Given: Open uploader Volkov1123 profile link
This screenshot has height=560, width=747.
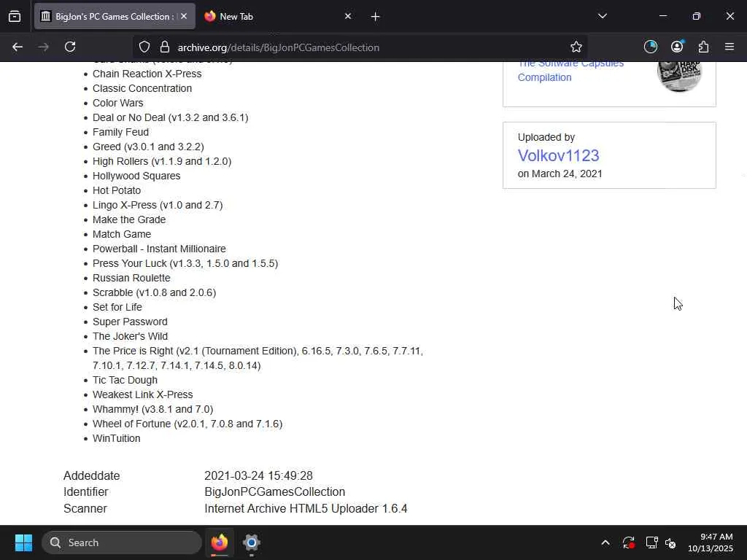Looking at the screenshot, I should pos(558,155).
